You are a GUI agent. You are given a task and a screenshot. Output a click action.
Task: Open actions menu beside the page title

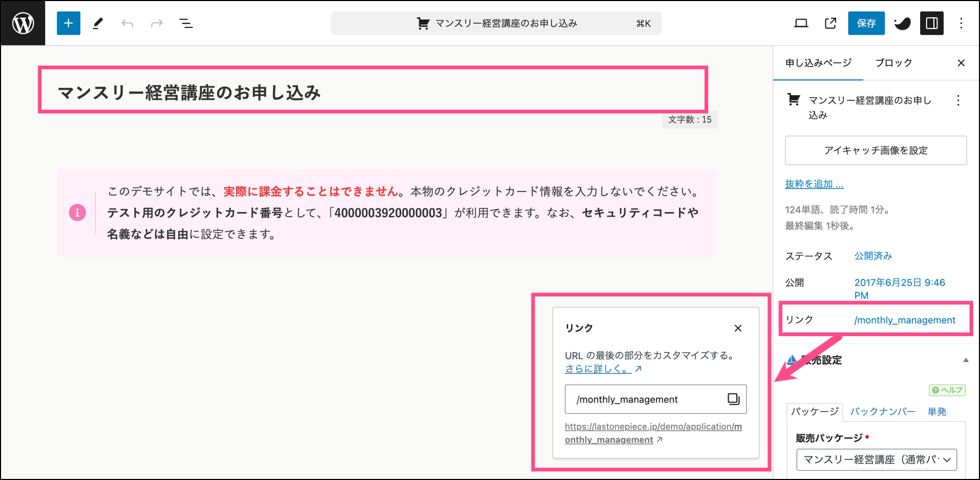(x=958, y=100)
